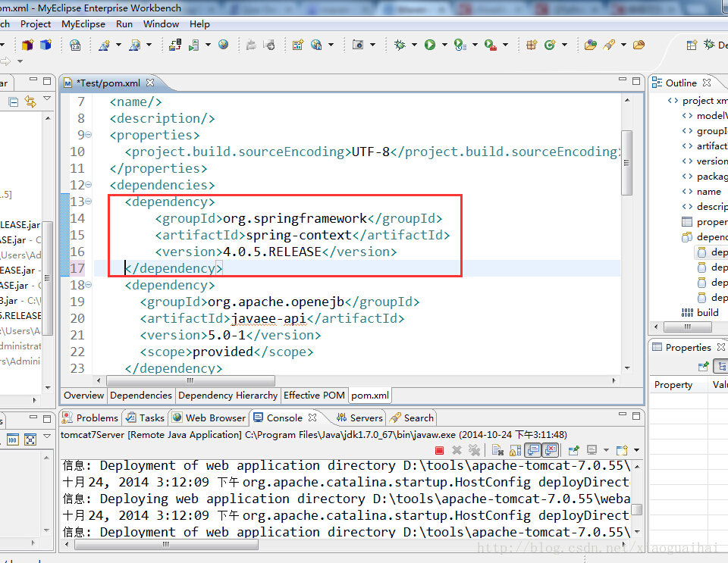The image size is (728, 563).
Task: Click the Pin Console icon
Action: (x=574, y=450)
